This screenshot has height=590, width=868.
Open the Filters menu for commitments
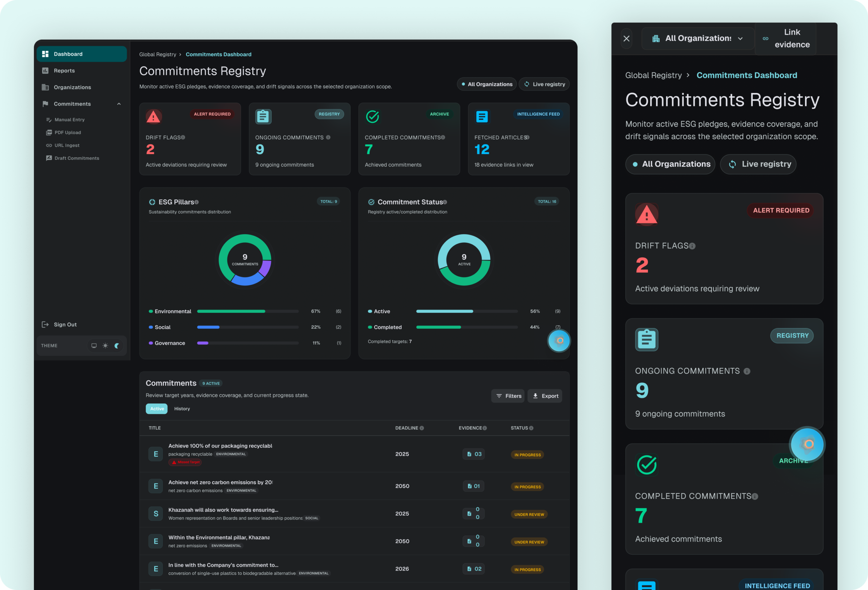click(x=508, y=396)
